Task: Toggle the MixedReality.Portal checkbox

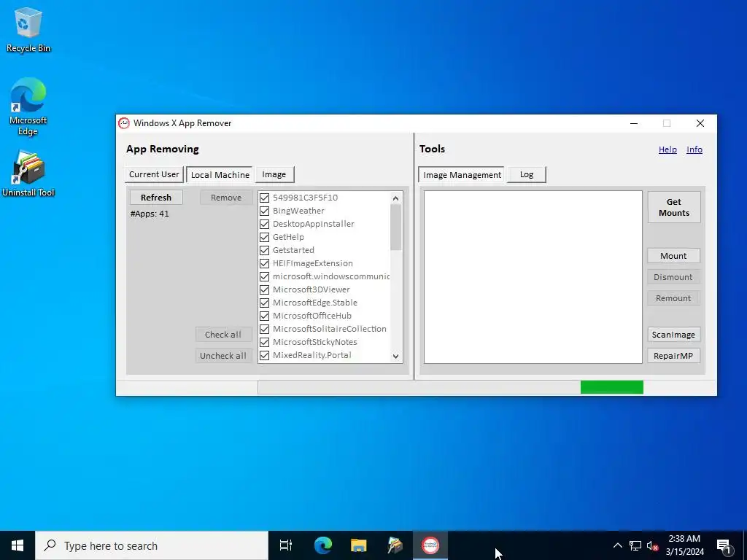Action: pyautogui.click(x=264, y=355)
